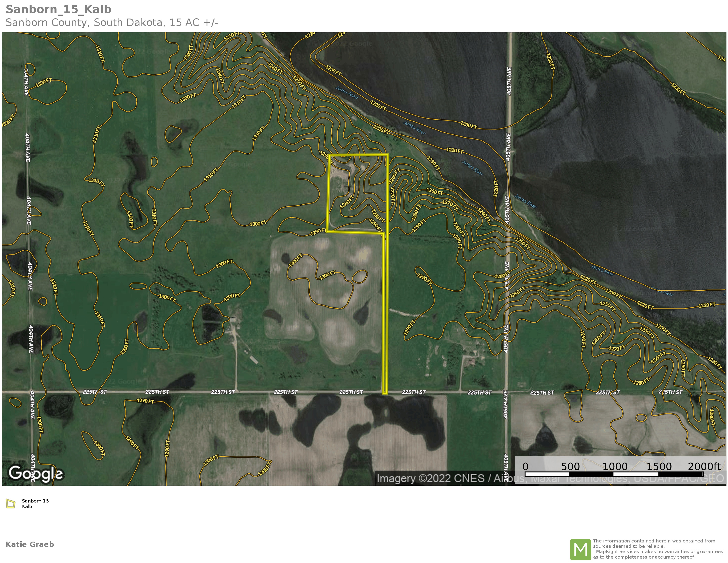The height and width of the screenshot is (563, 728).
Task: Click the 1300 FT label inside the tan field
Action: 327,276
